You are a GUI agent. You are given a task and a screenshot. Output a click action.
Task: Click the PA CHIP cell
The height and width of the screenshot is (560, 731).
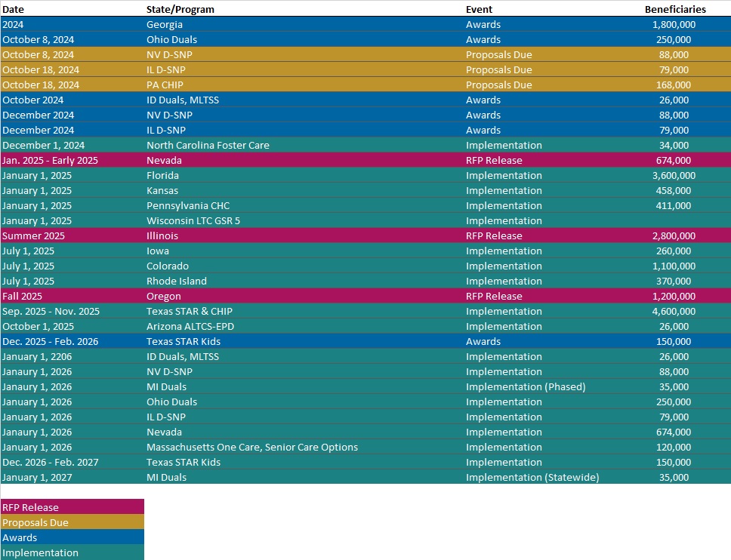[x=165, y=85]
